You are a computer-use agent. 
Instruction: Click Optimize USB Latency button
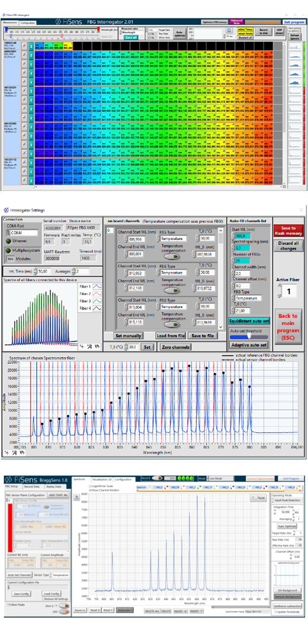click(x=214, y=22)
